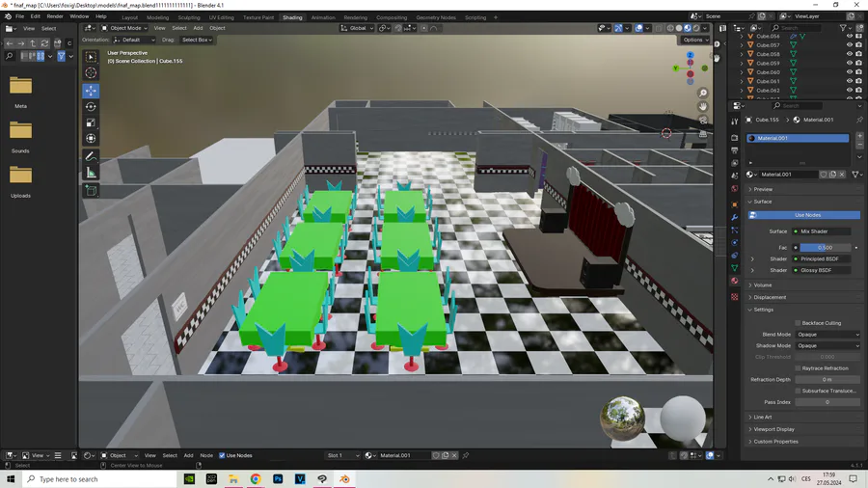Enable Backface Culling checkbox
The width and height of the screenshot is (868, 488).
798,323
